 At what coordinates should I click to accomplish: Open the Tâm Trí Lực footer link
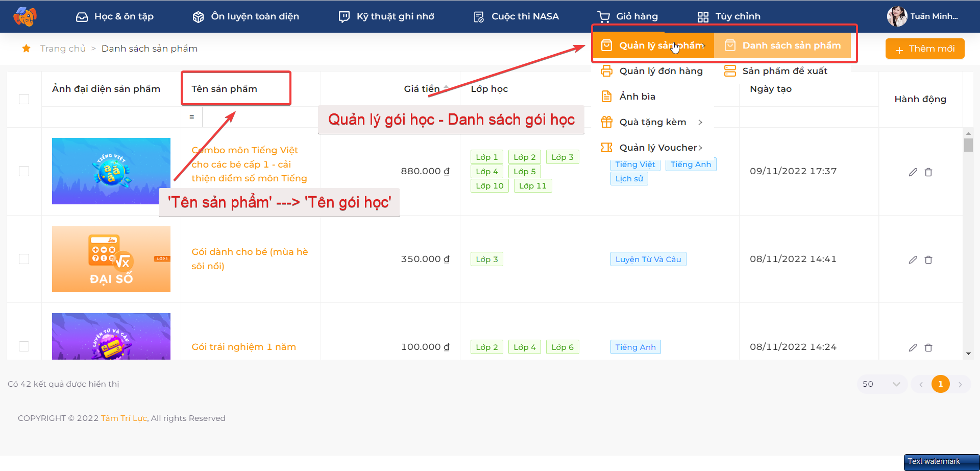[124, 418]
